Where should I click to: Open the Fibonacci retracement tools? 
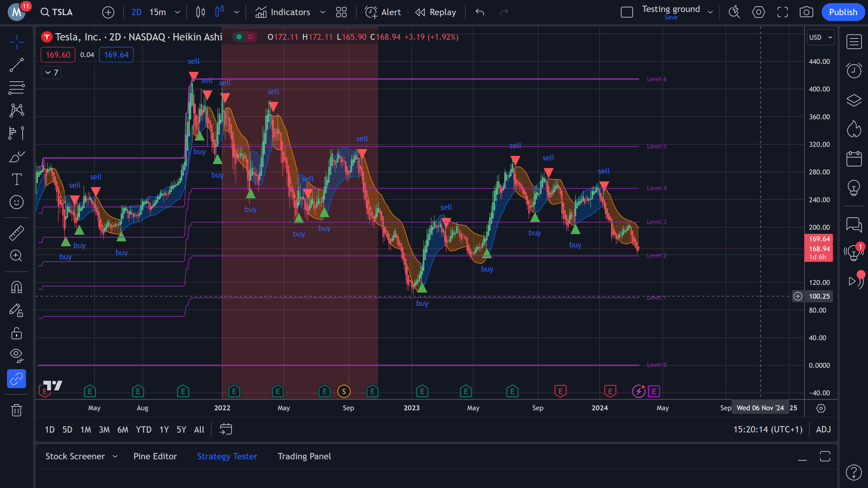[x=17, y=88]
